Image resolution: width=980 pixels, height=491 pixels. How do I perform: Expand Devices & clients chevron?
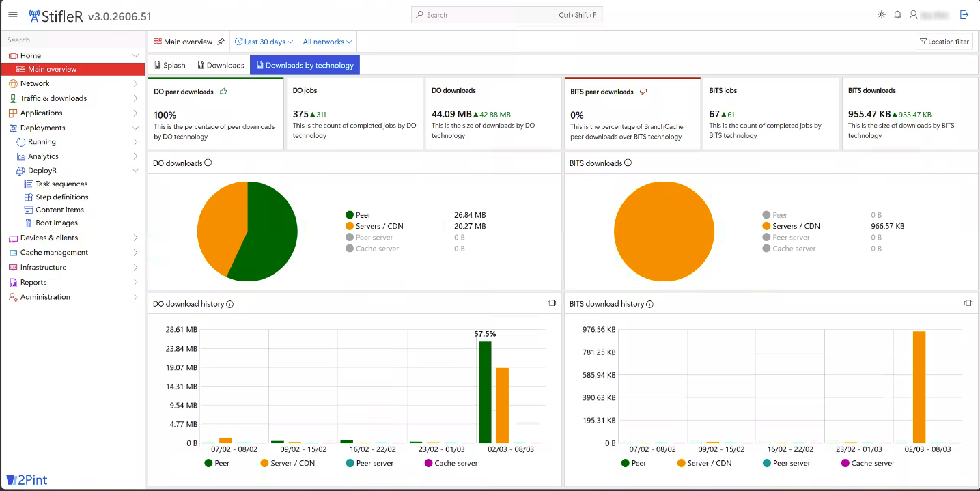135,238
